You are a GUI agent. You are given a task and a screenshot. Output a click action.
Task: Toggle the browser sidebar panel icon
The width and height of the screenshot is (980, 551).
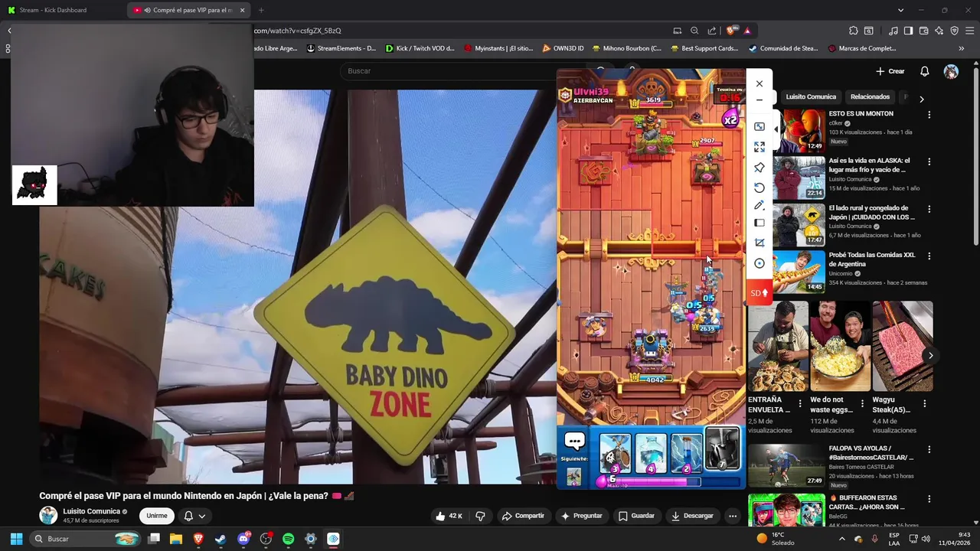point(908,31)
